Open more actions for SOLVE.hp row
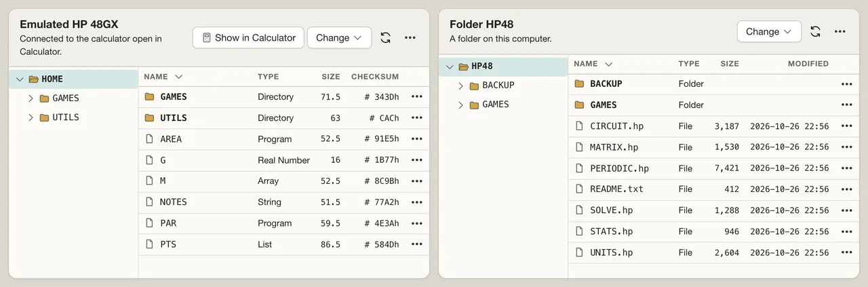This screenshot has width=868, height=287. click(846, 210)
